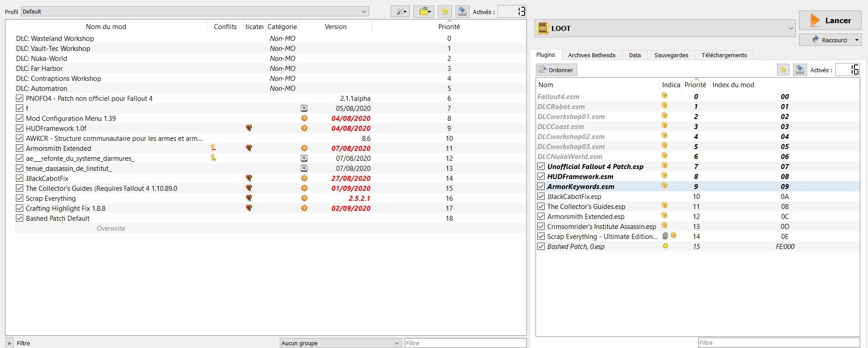Click the mod list Filtre input field
The height and width of the screenshot is (348, 868).
466,343
